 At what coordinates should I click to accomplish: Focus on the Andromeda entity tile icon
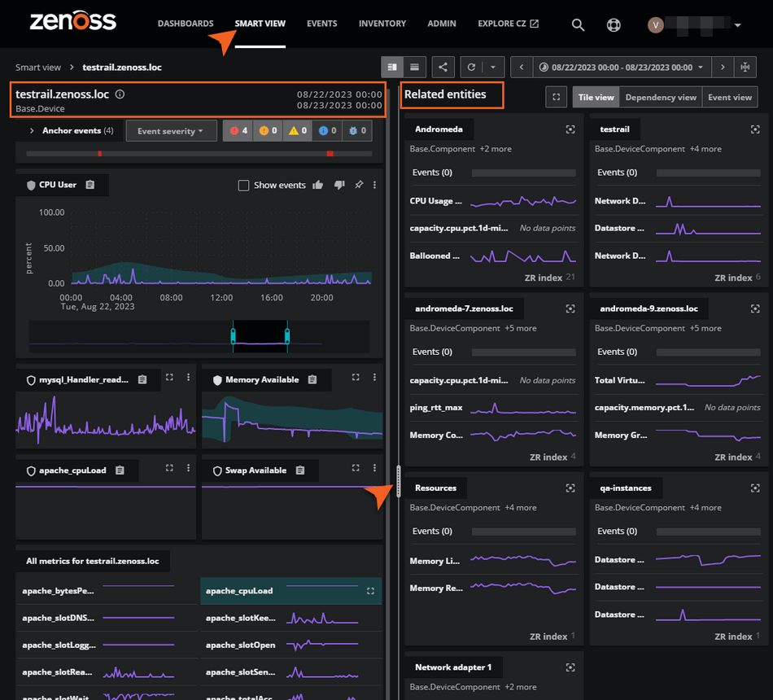pos(570,129)
